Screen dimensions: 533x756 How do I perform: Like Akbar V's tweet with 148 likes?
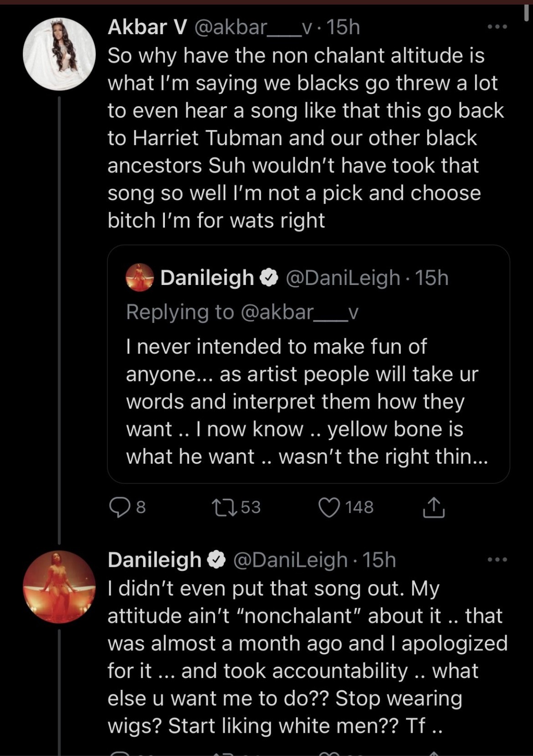click(329, 507)
